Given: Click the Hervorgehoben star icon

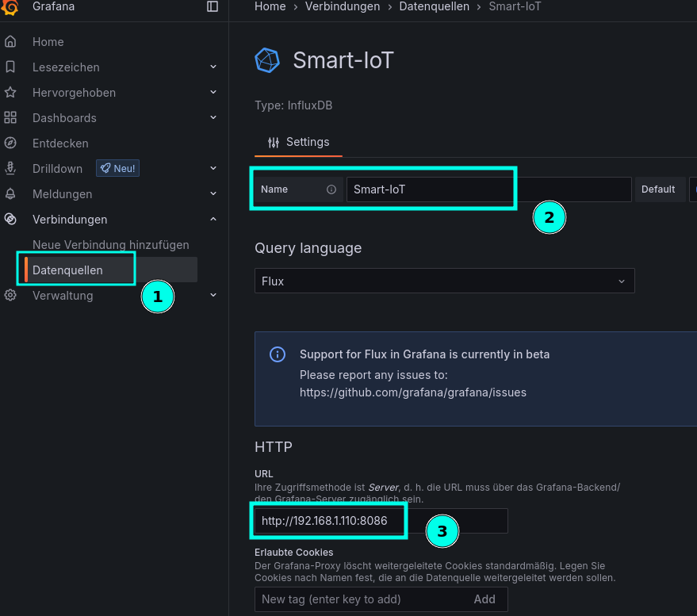Looking at the screenshot, I should point(10,93).
